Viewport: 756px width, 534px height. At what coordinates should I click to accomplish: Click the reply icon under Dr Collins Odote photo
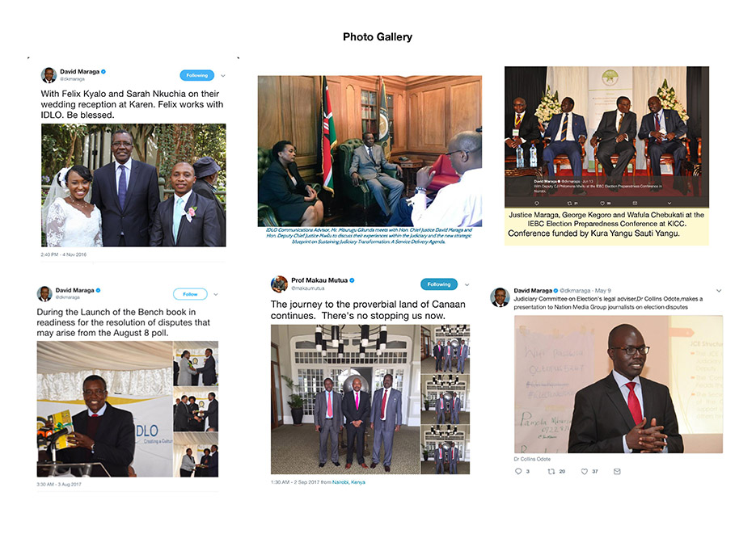517,472
